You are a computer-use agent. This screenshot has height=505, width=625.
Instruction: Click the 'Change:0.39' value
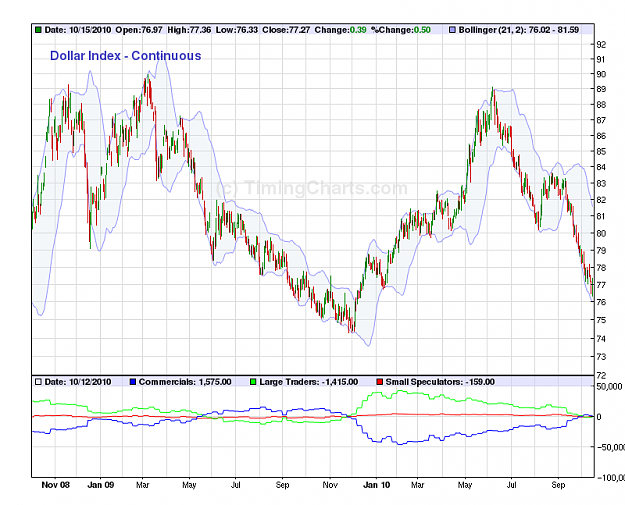click(x=340, y=30)
